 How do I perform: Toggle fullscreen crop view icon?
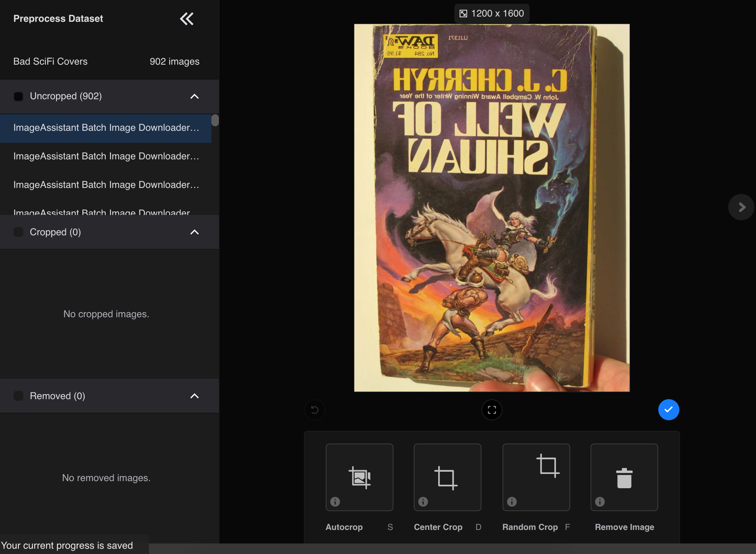[492, 410]
